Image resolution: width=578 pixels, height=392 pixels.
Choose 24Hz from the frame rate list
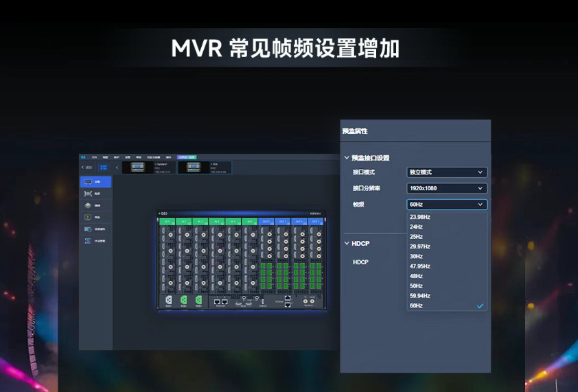(447, 227)
